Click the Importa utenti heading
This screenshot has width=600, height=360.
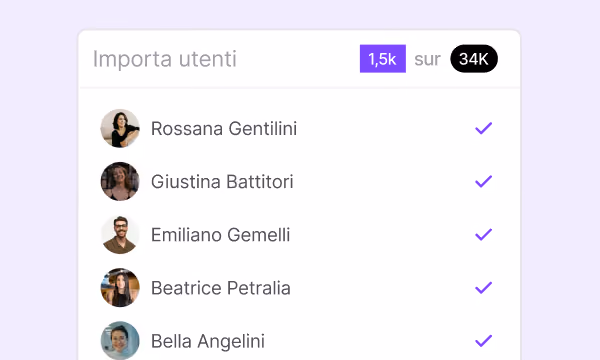point(165,59)
